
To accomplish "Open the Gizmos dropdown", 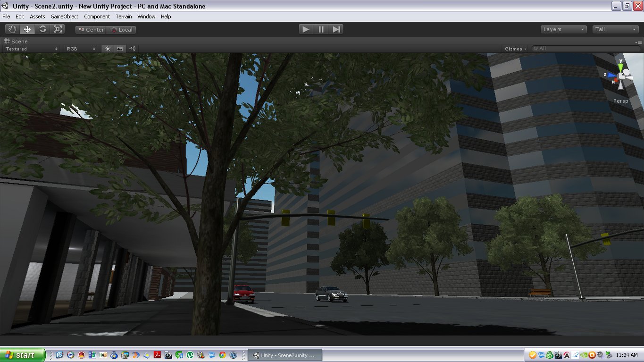I will coord(515,49).
